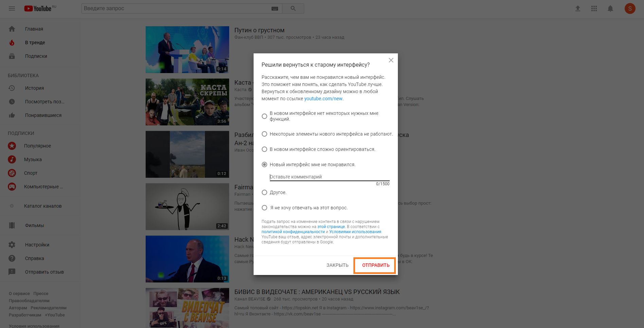
Task: Select 'сложно ориентироваться' radio option
Action: coord(264,149)
